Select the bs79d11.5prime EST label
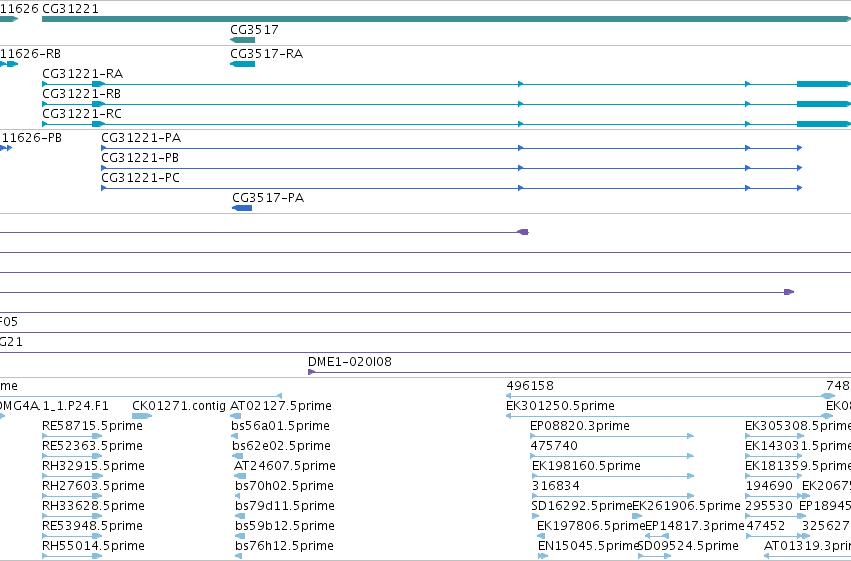 284,506
